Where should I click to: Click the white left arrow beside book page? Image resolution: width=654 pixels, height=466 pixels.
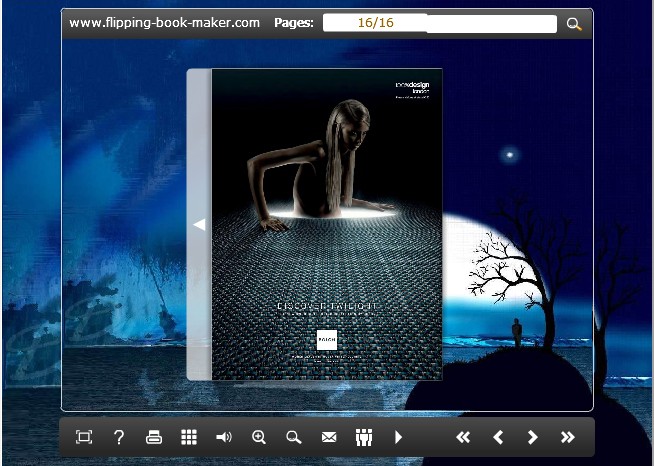click(199, 224)
